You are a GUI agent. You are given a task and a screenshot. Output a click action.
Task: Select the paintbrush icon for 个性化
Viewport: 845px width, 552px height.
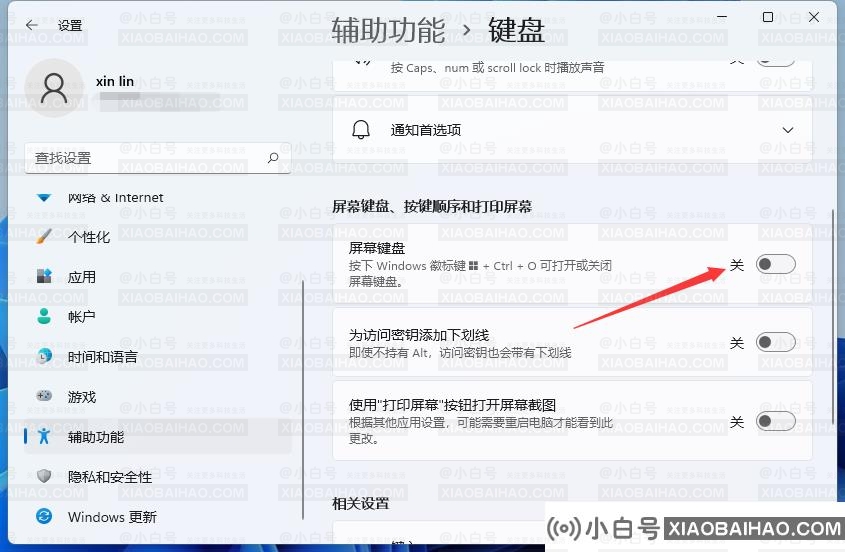point(44,236)
